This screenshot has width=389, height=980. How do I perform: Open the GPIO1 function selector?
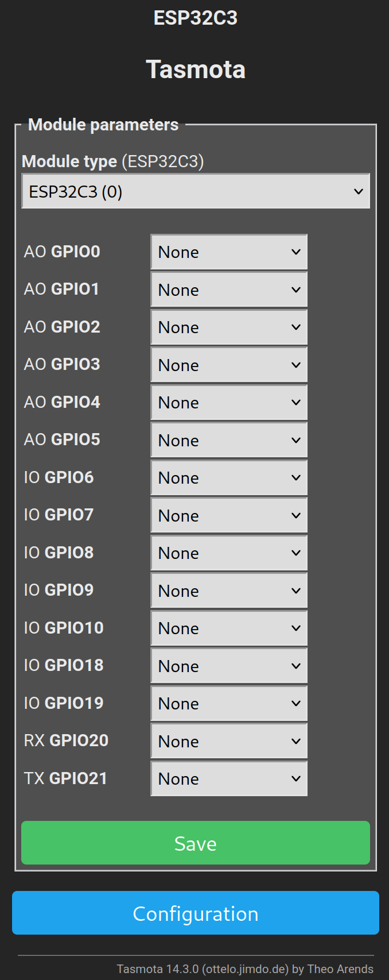click(x=229, y=290)
